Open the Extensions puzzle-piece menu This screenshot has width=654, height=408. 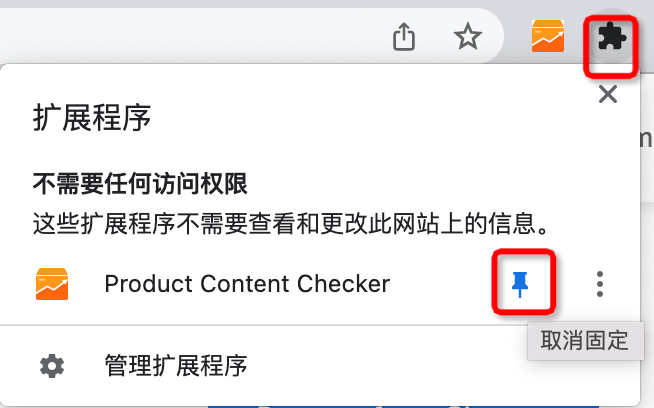click(x=611, y=37)
